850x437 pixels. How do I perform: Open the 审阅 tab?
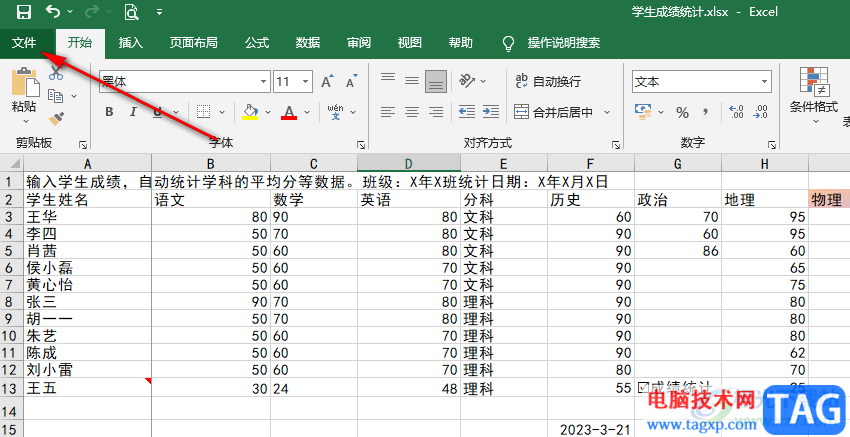click(359, 43)
